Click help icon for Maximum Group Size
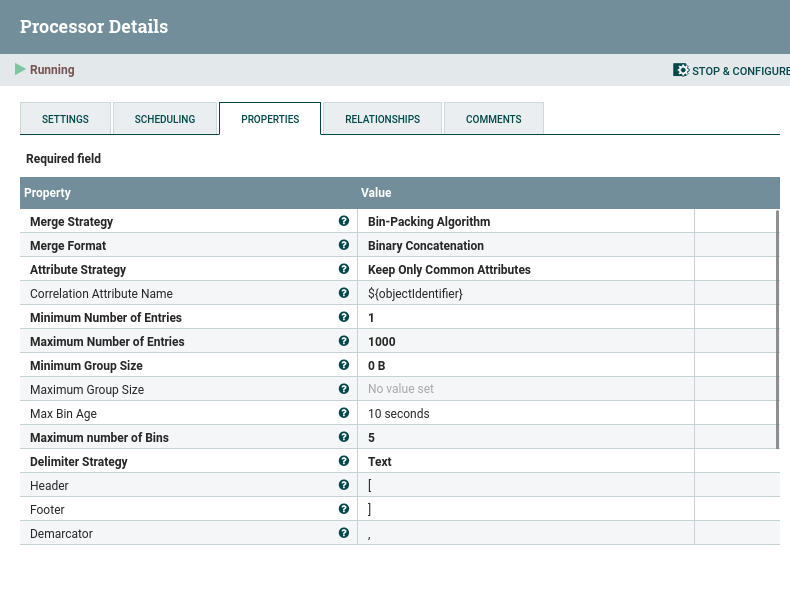Image resolution: width=790 pixels, height=592 pixels. (344, 390)
